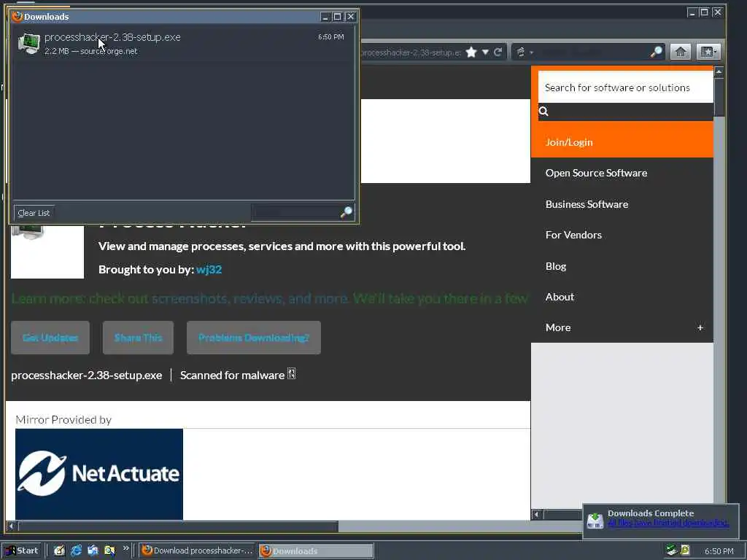The height and width of the screenshot is (560, 747).
Task: Click the sidebar scroll left arrow
Action: [x=536, y=514]
